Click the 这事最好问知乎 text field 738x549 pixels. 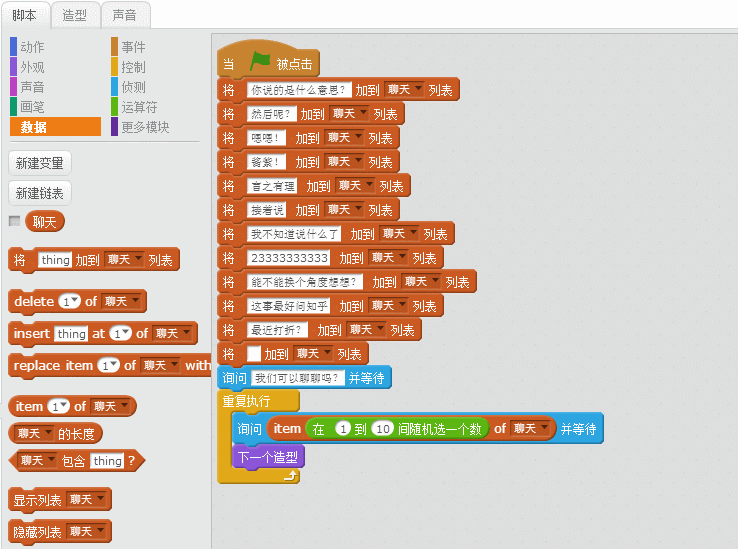tap(289, 306)
